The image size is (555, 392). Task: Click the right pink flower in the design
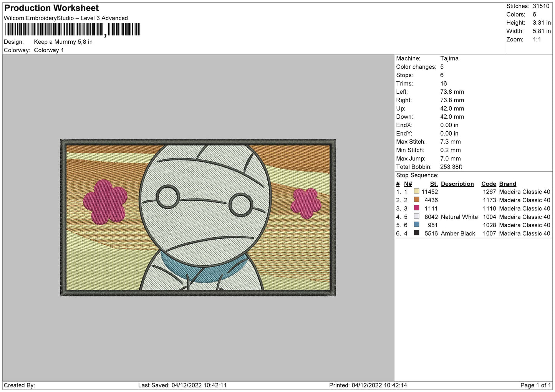[x=306, y=203]
